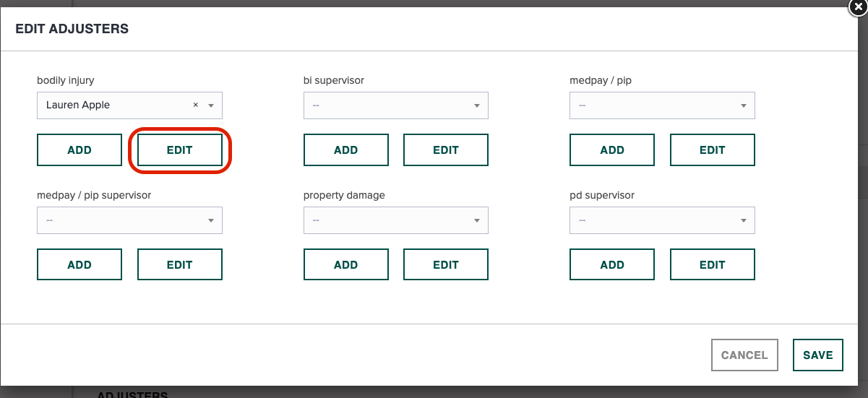868x398 pixels.
Task: Open the property damage dropdown
Action: tap(396, 220)
